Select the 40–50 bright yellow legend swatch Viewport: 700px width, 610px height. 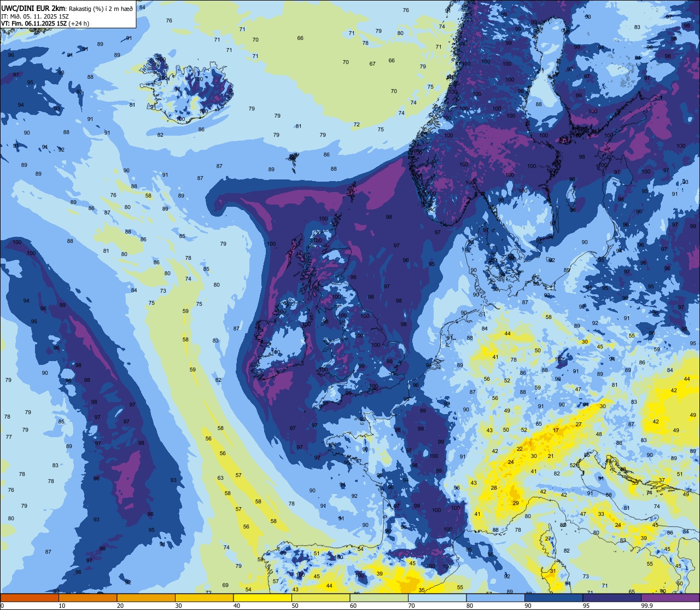pos(262,597)
